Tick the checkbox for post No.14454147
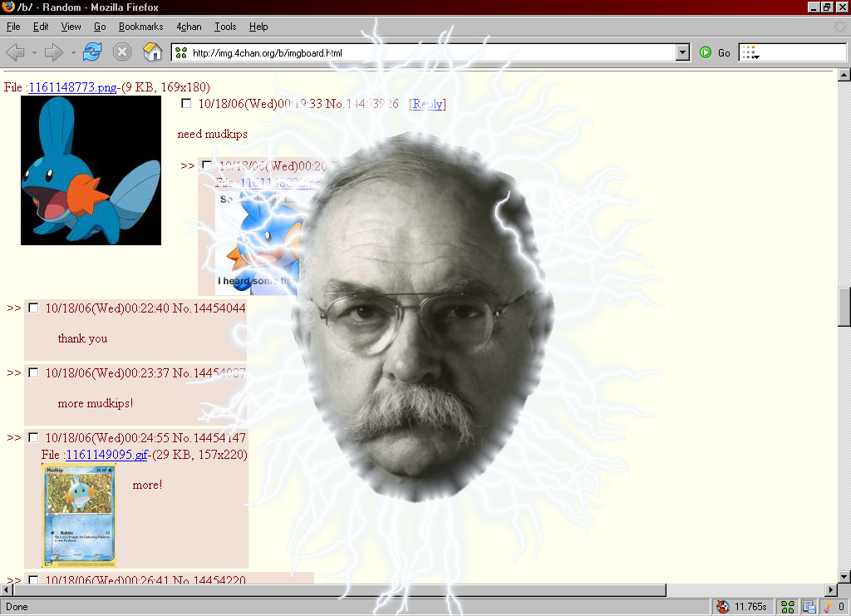851x616 pixels. pyautogui.click(x=33, y=437)
